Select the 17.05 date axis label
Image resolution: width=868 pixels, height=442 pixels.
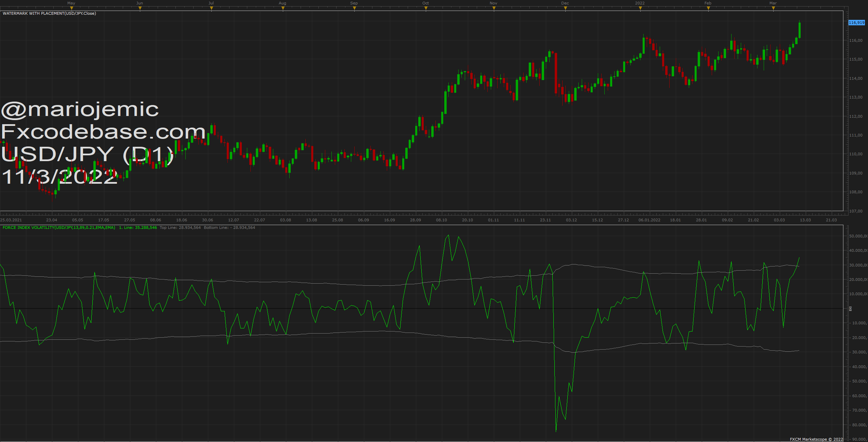click(x=104, y=220)
